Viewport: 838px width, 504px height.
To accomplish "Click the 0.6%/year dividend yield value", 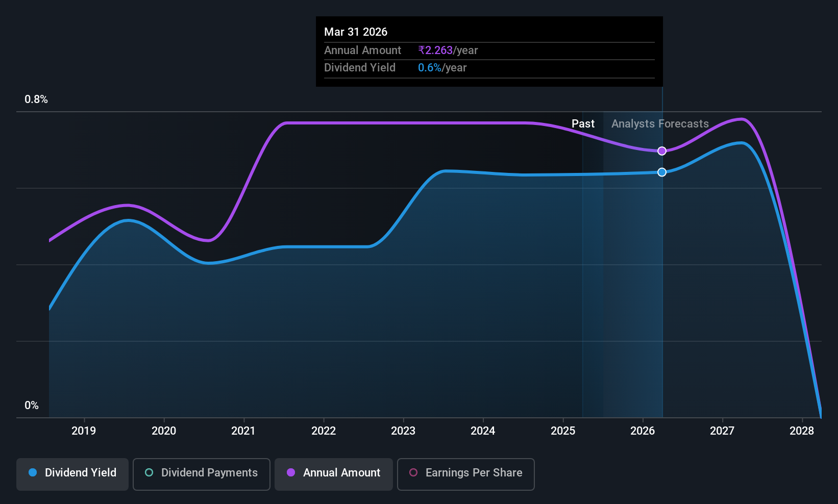I will click(442, 68).
